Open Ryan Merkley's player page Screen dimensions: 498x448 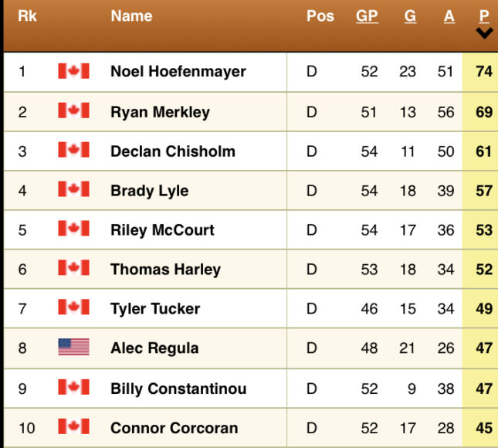[160, 111]
